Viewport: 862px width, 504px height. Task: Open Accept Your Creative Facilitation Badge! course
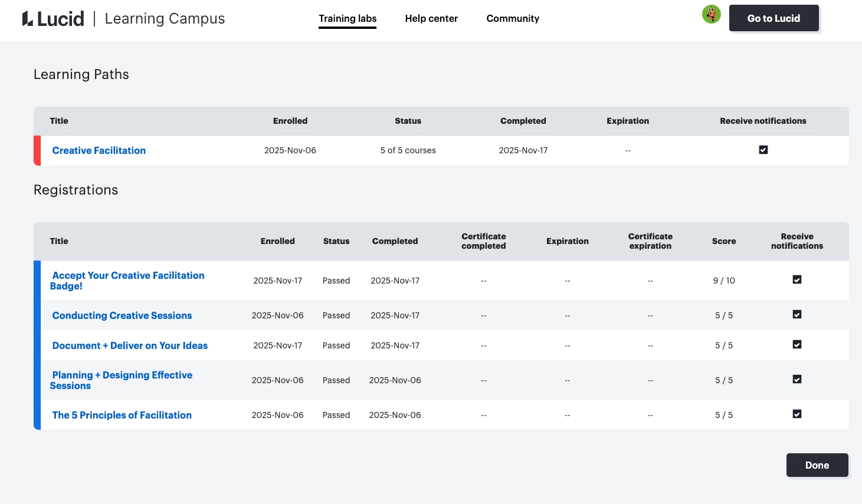click(x=127, y=281)
